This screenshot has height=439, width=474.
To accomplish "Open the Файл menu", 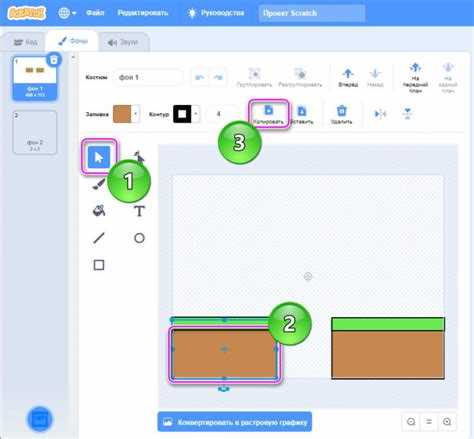I will (95, 13).
